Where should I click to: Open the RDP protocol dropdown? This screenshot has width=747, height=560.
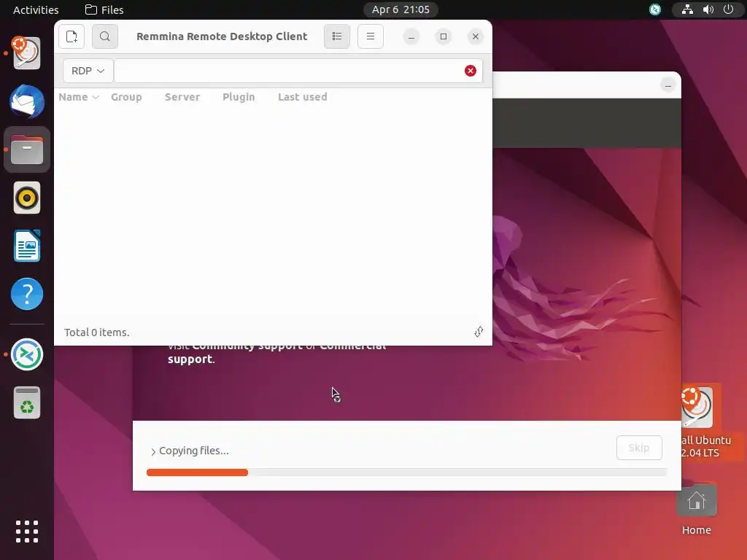coord(88,71)
